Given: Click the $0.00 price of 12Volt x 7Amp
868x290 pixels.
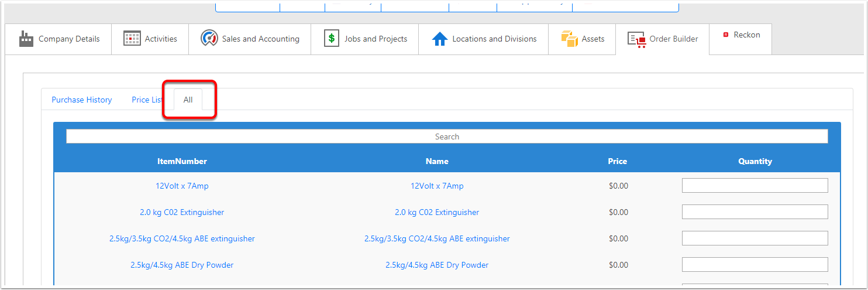Looking at the screenshot, I should 618,186.
